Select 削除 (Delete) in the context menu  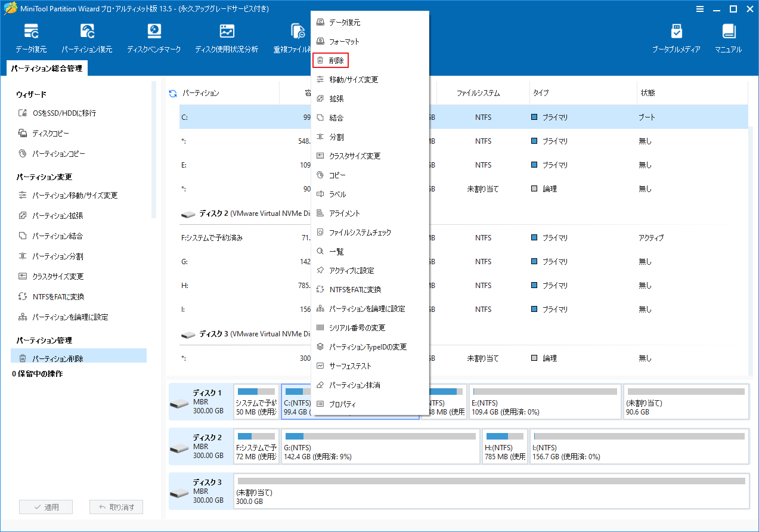point(330,60)
